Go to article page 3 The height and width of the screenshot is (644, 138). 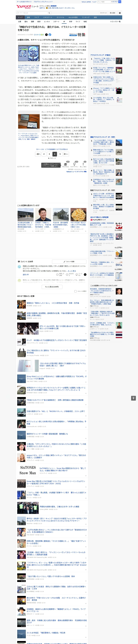pyautogui.click(x=49, y=154)
